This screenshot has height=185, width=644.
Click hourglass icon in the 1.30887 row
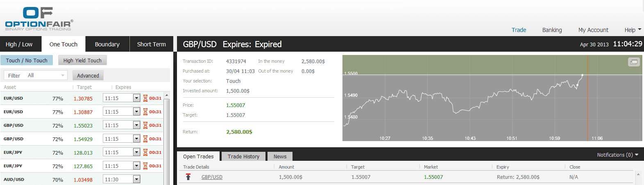[145, 112]
